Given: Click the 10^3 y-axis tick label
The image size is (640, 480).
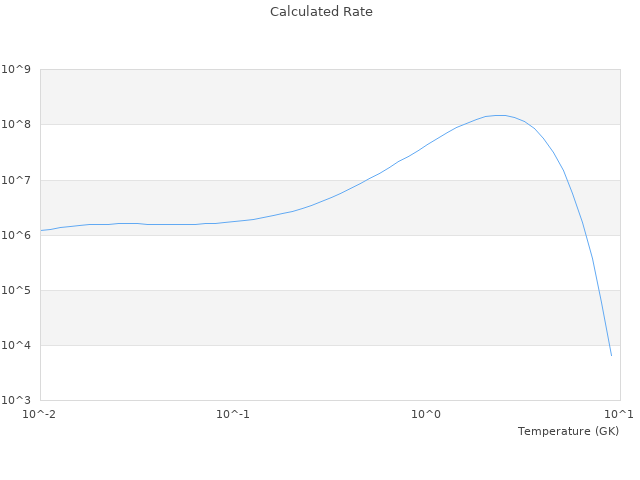Looking at the screenshot, I should (x=16, y=400).
